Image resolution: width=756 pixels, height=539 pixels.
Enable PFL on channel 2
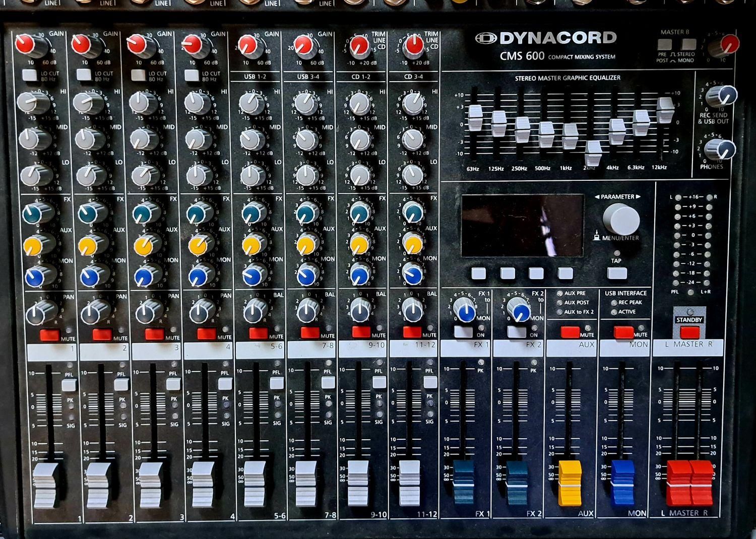[x=121, y=385]
